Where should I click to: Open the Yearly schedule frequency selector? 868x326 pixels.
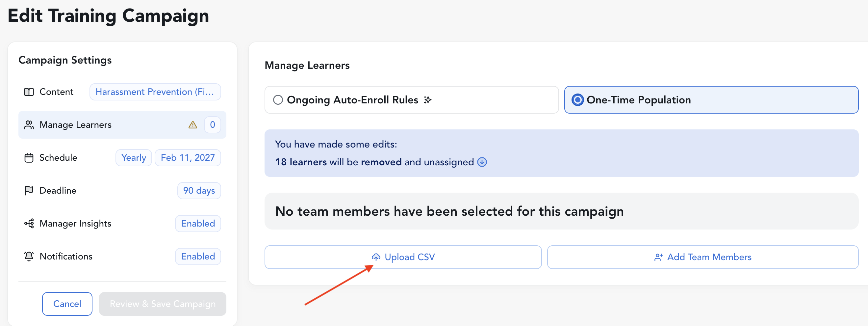[134, 158]
